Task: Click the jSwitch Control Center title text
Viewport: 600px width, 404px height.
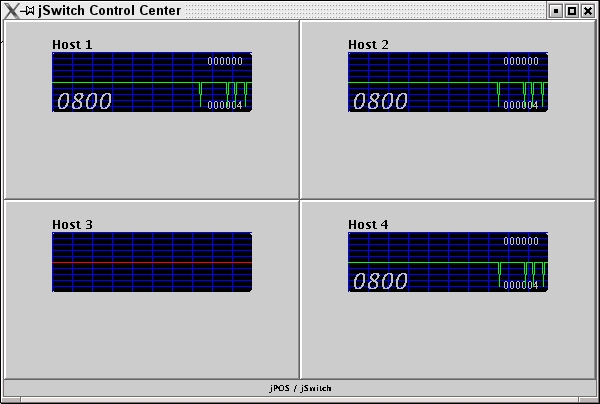Action: point(110,11)
